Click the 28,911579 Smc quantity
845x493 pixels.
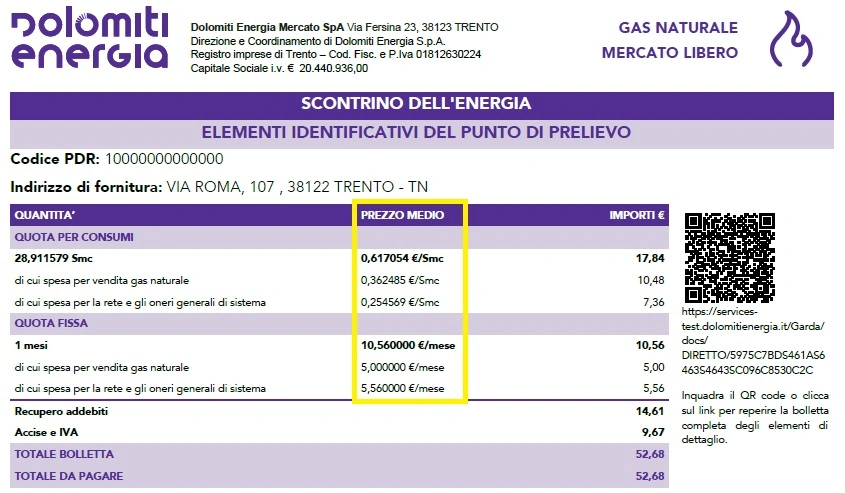coord(53,259)
